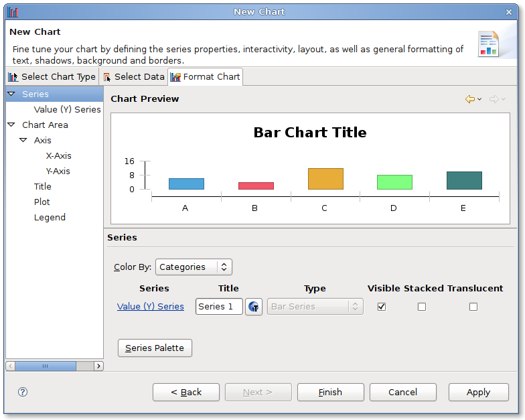Image resolution: width=525 pixels, height=420 pixels.
Task: Click the Finish button
Action: (x=331, y=393)
